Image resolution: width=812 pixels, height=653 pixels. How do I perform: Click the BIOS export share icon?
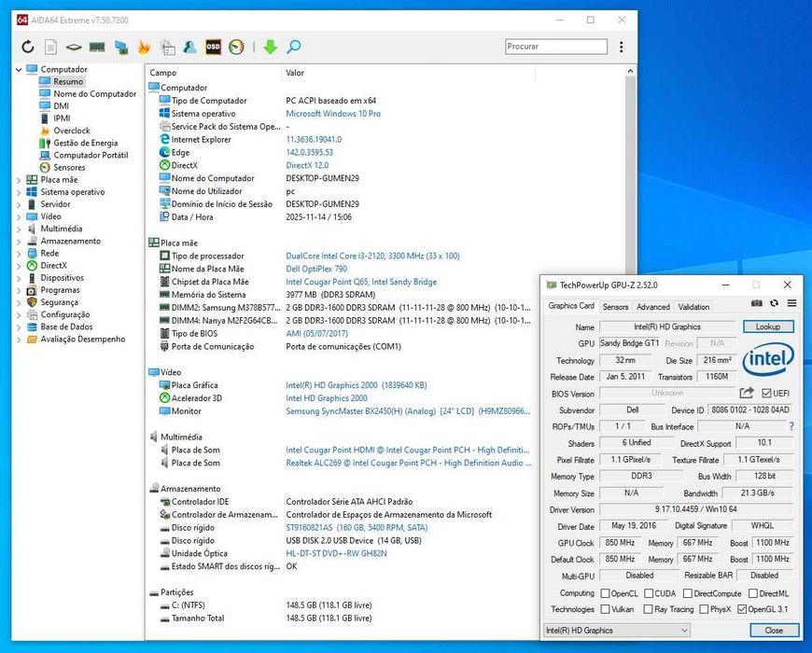pos(747,394)
